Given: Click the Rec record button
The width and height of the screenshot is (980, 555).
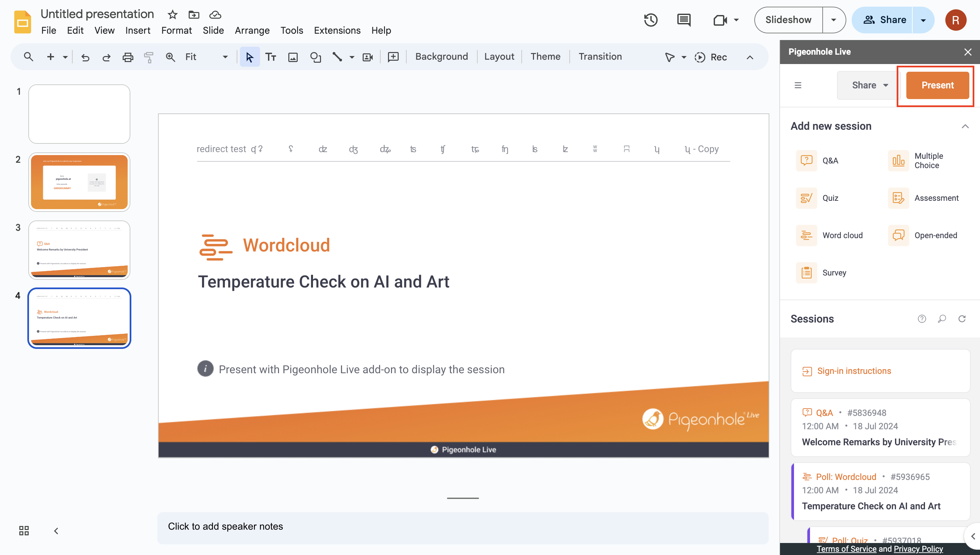Looking at the screenshot, I should (711, 57).
